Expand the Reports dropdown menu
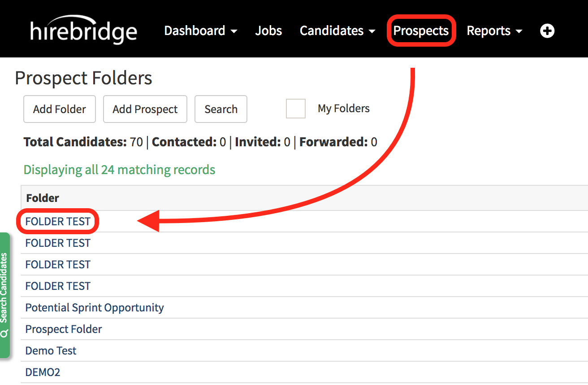 point(494,31)
